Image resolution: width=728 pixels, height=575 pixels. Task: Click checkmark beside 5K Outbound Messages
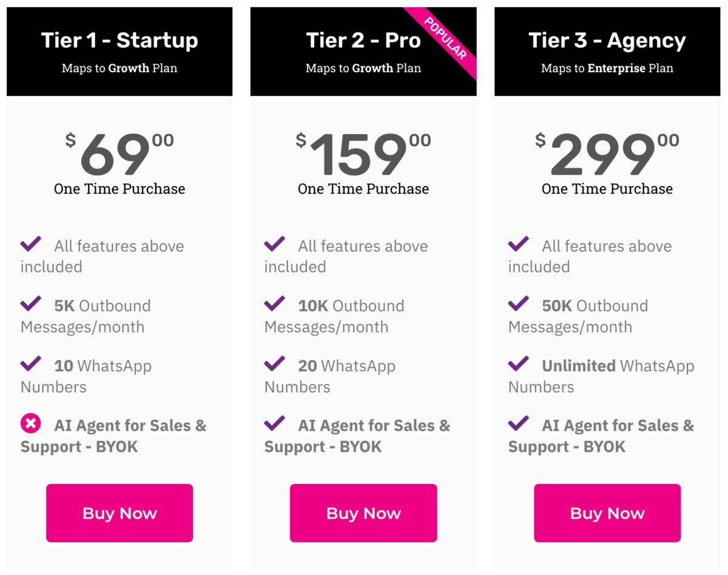pyautogui.click(x=31, y=304)
